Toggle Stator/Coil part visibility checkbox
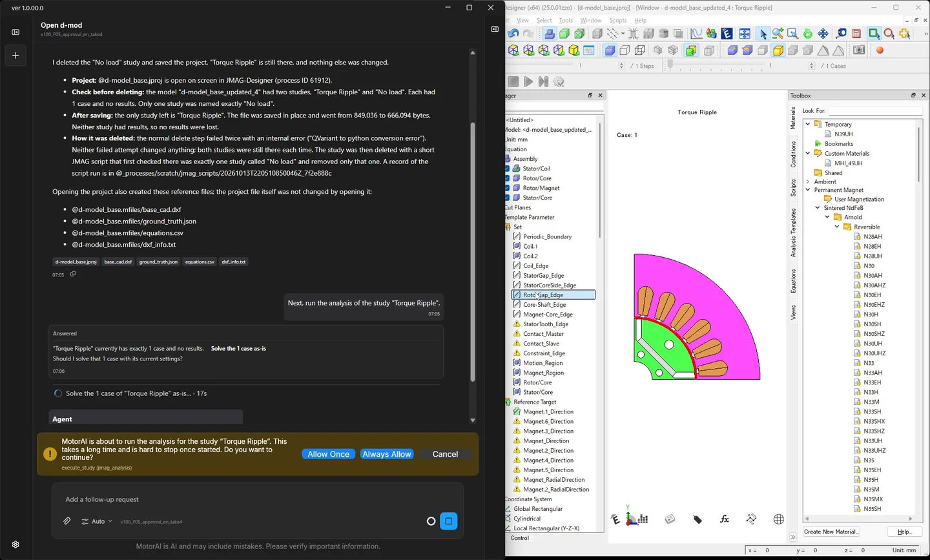 [508, 169]
